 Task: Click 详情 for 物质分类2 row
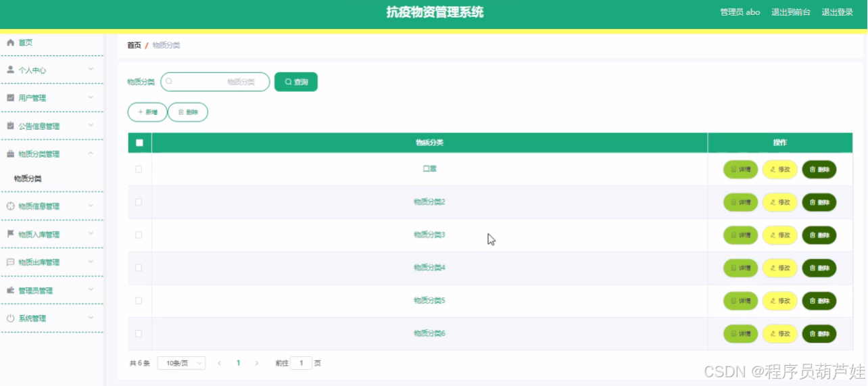(x=741, y=202)
